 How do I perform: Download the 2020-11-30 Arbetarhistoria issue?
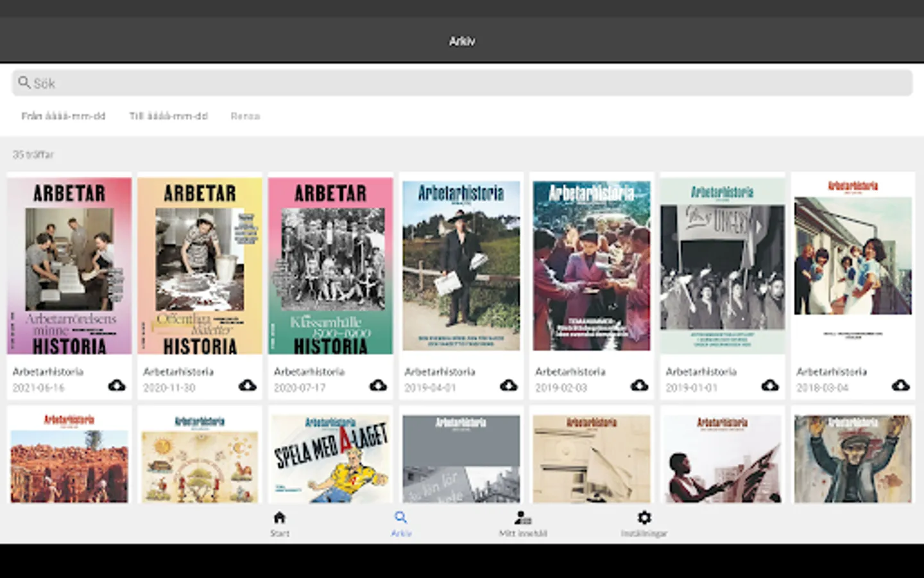(247, 385)
